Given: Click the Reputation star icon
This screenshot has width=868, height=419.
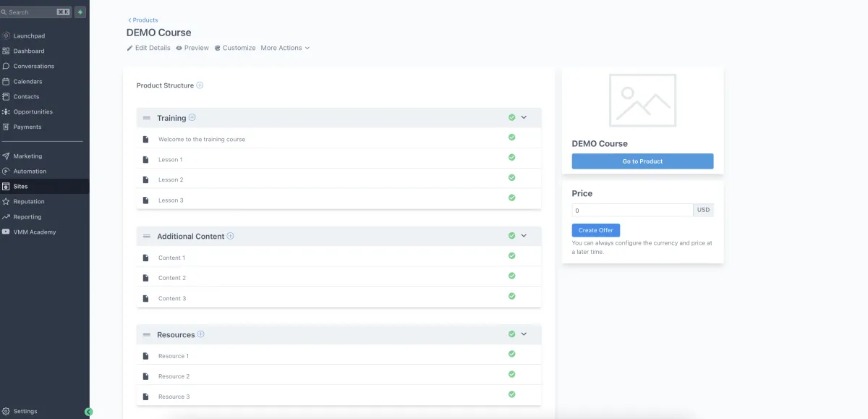Looking at the screenshot, I should coord(6,201).
